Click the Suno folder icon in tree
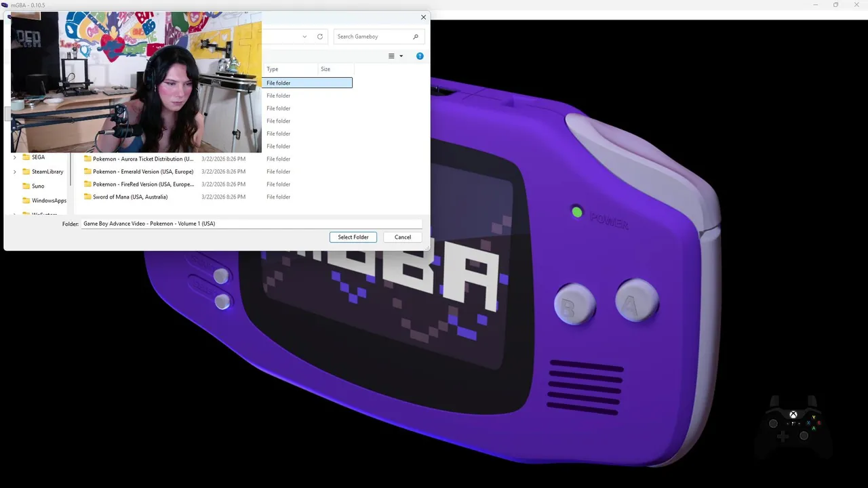The width and height of the screenshot is (868, 488). click(x=26, y=186)
